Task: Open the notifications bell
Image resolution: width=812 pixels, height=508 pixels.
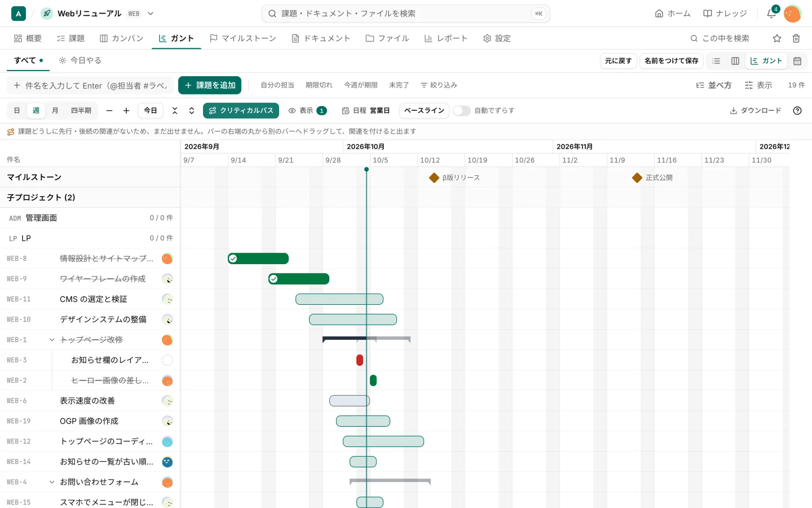Action: coord(771,13)
